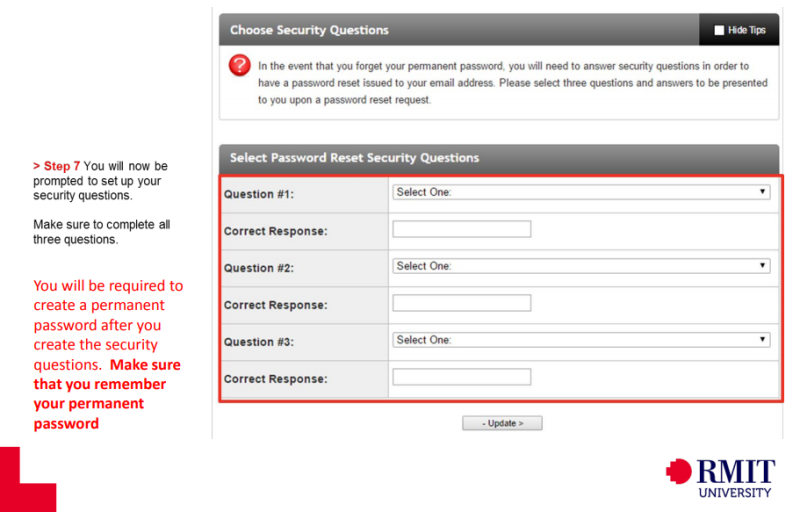
Task: Select the Correct Response field under Question #3
Action: coord(461,377)
